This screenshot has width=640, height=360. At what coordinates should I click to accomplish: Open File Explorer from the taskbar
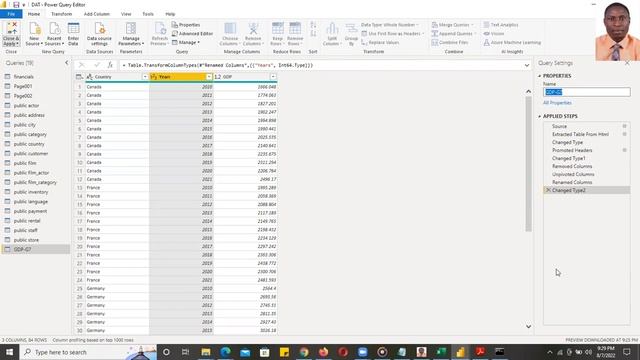click(x=205, y=352)
